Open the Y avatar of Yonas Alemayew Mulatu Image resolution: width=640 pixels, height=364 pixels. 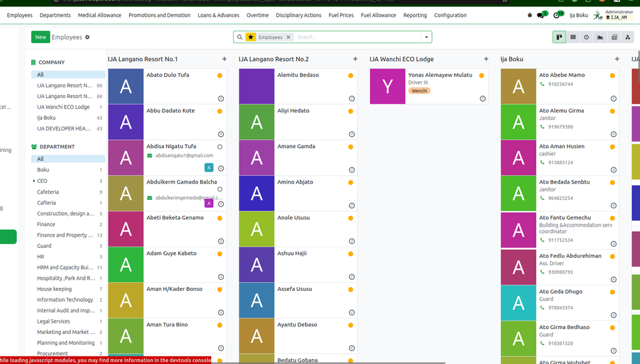click(x=387, y=86)
